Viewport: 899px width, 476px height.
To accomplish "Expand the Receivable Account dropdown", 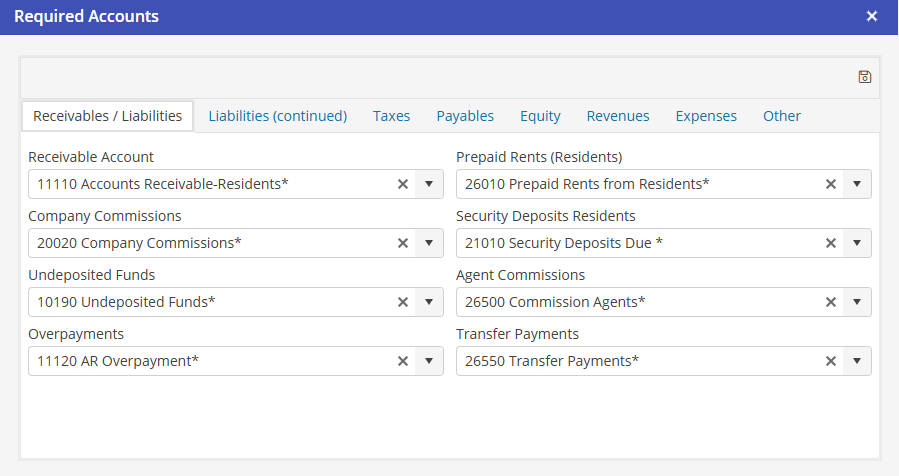I will [429, 184].
